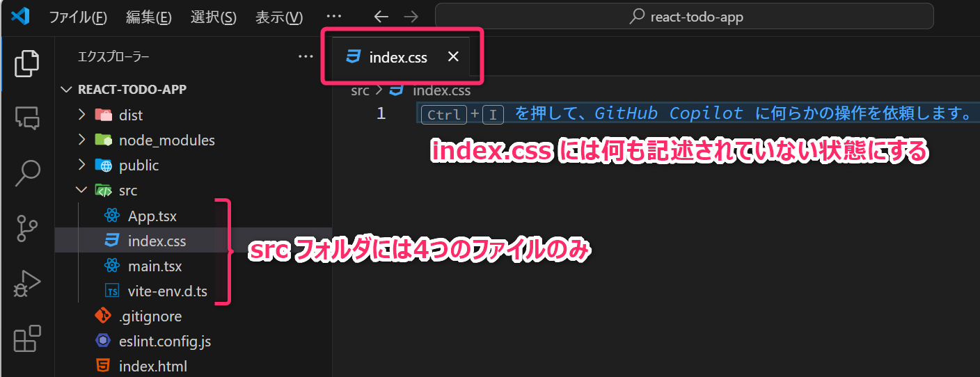Open the Source Control view icon

point(27,228)
